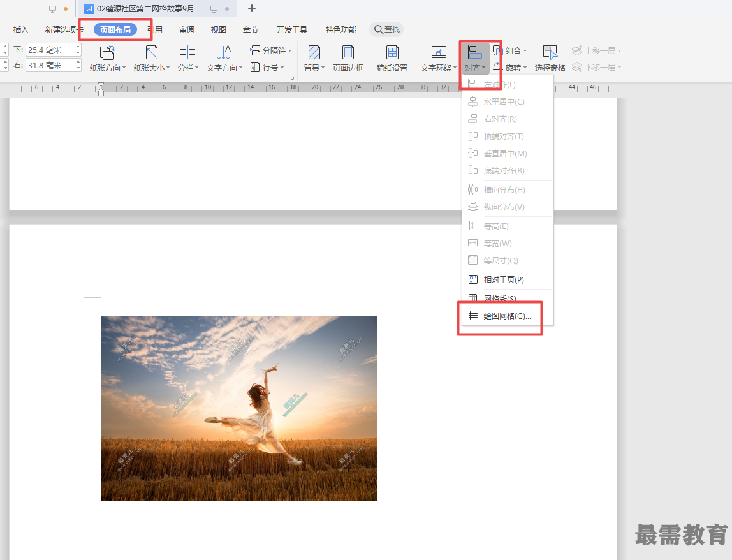This screenshot has width=732, height=560.
Task: Select 等尺寸(Q) menu item
Action: (508, 260)
